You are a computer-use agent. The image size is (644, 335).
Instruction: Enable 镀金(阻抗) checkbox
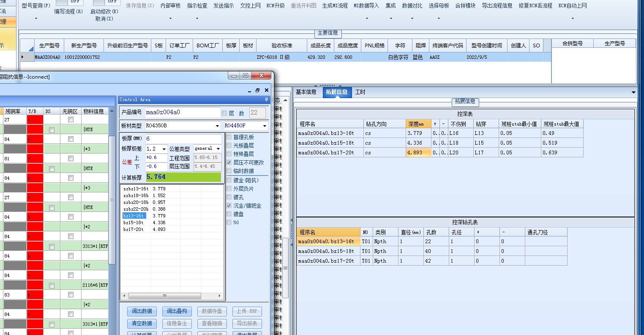click(x=229, y=180)
